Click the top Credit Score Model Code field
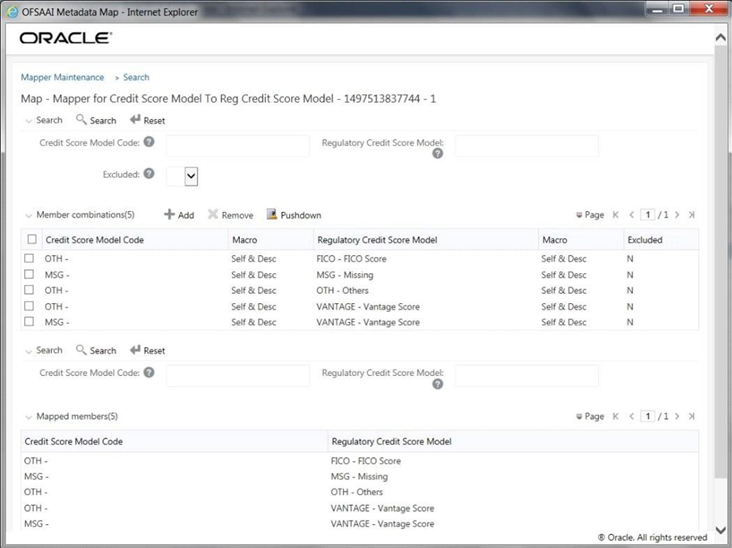 point(238,146)
